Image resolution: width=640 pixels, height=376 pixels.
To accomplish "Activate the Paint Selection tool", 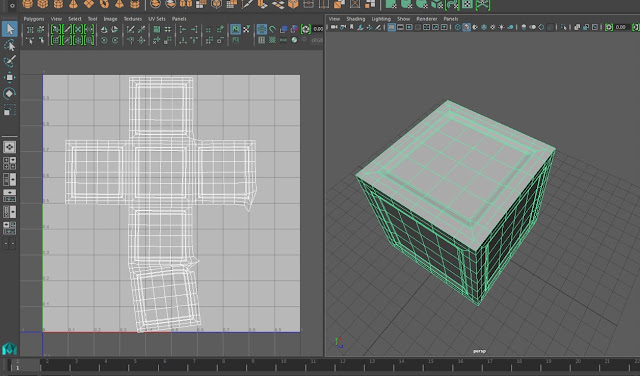I will click(10, 61).
